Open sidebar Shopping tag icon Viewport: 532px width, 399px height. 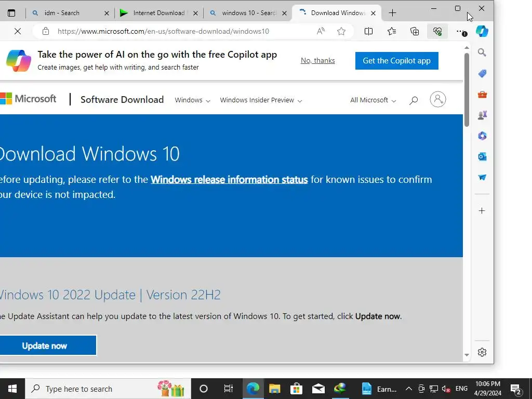pyautogui.click(x=482, y=73)
